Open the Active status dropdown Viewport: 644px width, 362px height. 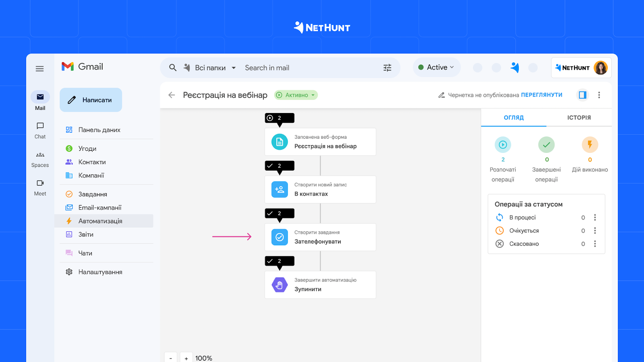(437, 67)
